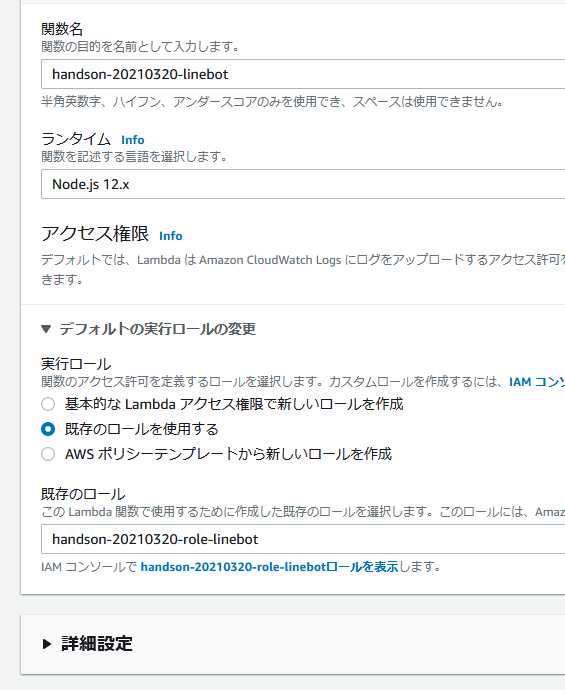Click the デフォルトの実行ロールの変更 heading label
This screenshot has height=690, width=565.
pos(158,329)
